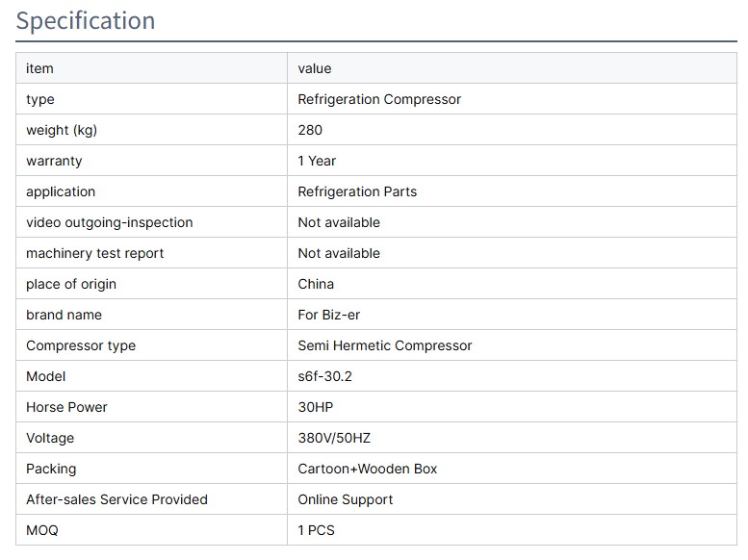The width and height of the screenshot is (748, 560).
Task: Select the '1 PCS' MOQ value
Action: 317,530
